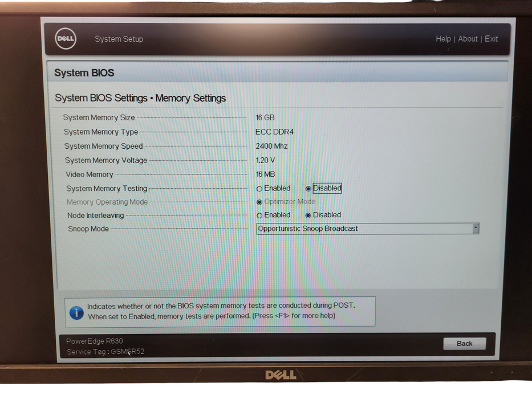Enable System Memory Testing

(259, 189)
